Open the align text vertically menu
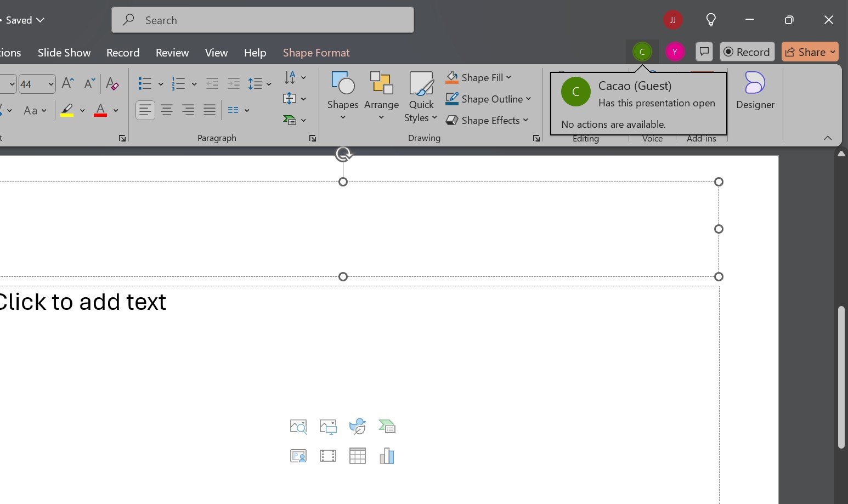Image resolution: width=848 pixels, height=504 pixels. click(x=295, y=99)
